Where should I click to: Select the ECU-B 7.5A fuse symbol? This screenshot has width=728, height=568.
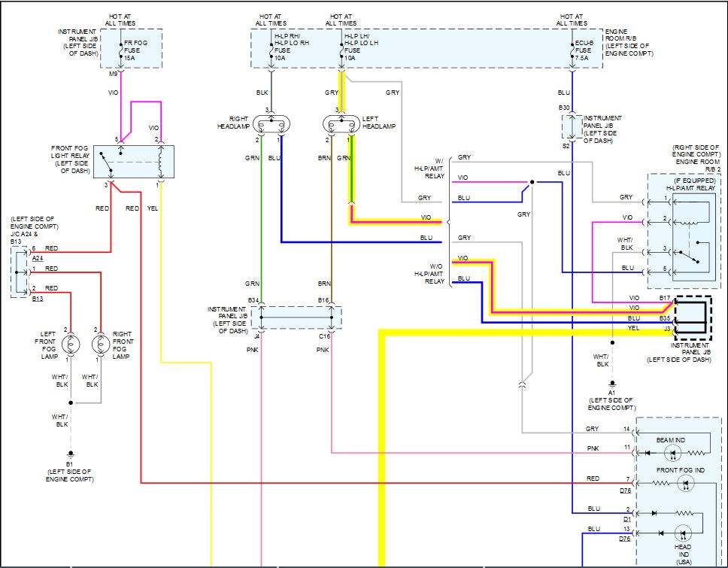(x=573, y=49)
